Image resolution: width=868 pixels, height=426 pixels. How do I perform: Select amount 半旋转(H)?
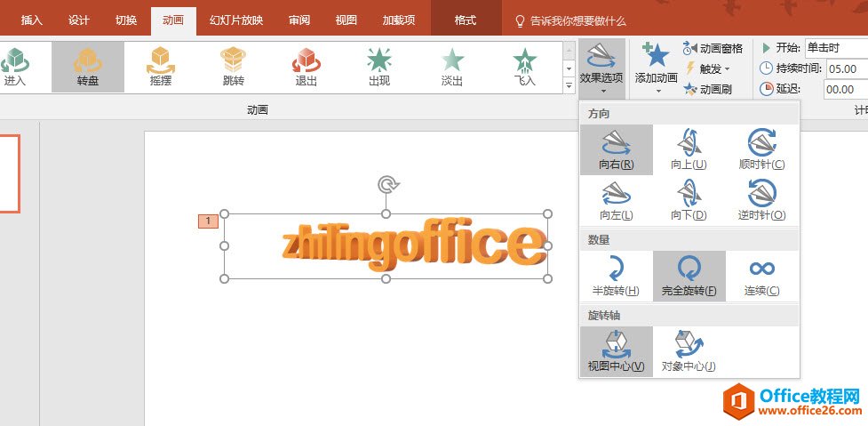pos(616,276)
